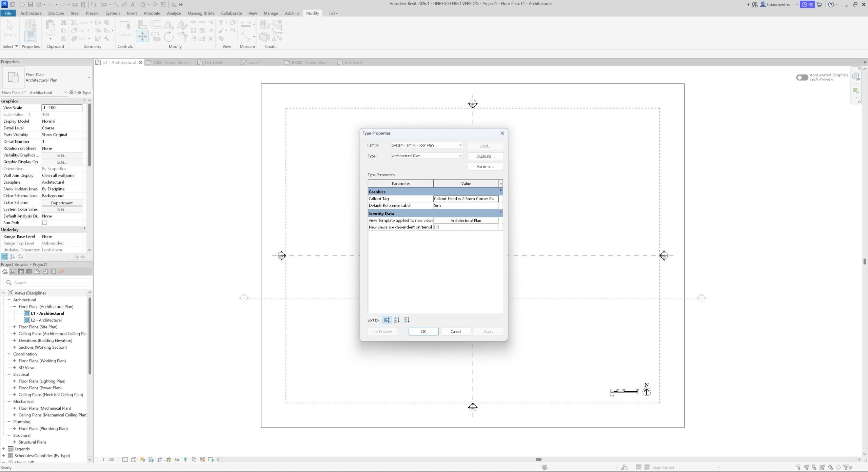Click the Help question mark icon
The image size is (868, 472).
tap(831, 4)
